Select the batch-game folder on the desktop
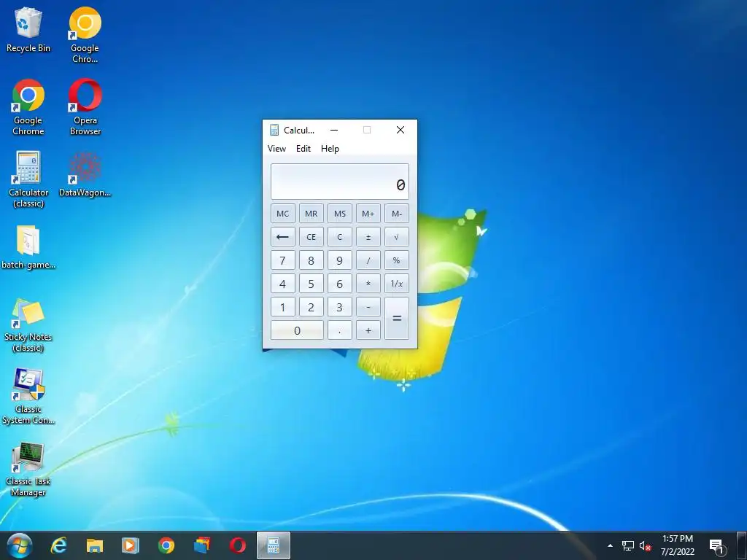747x560 pixels. [x=28, y=247]
